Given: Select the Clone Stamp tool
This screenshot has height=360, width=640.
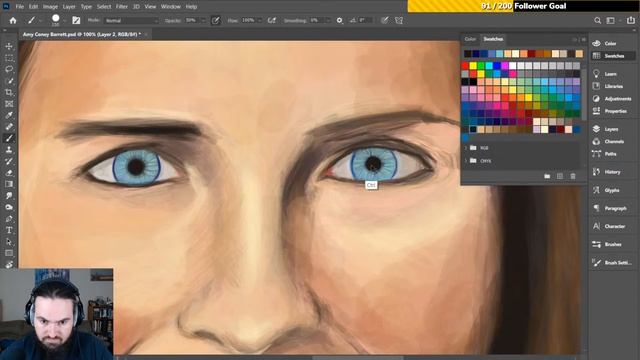Looking at the screenshot, I should (x=9, y=150).
